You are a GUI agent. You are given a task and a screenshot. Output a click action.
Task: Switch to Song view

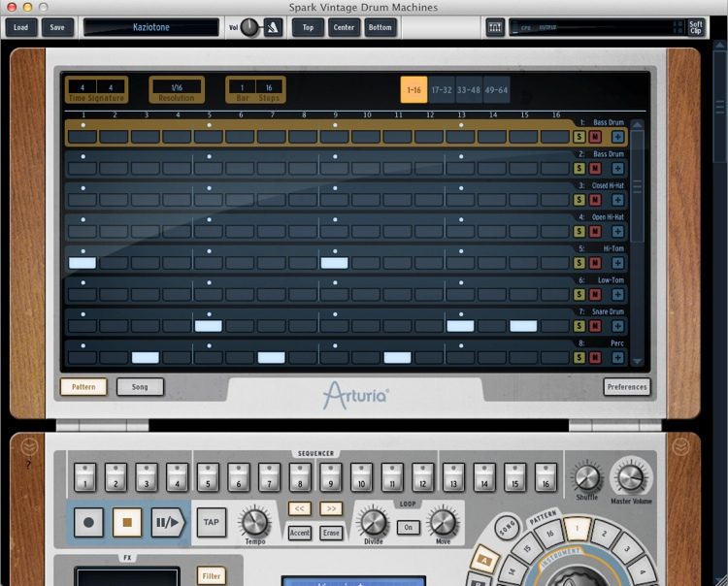(140, 387)
